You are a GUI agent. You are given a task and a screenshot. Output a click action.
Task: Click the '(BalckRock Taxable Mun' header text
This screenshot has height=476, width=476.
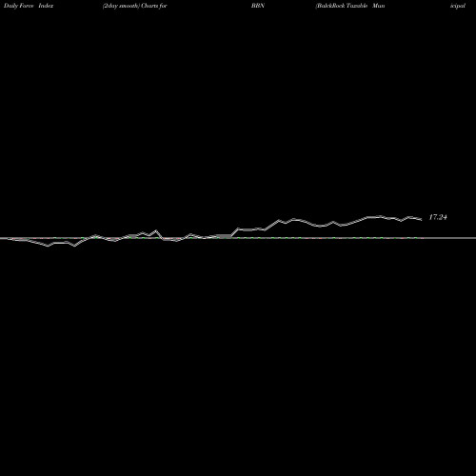pyautogui.click(x=350, y=6)
